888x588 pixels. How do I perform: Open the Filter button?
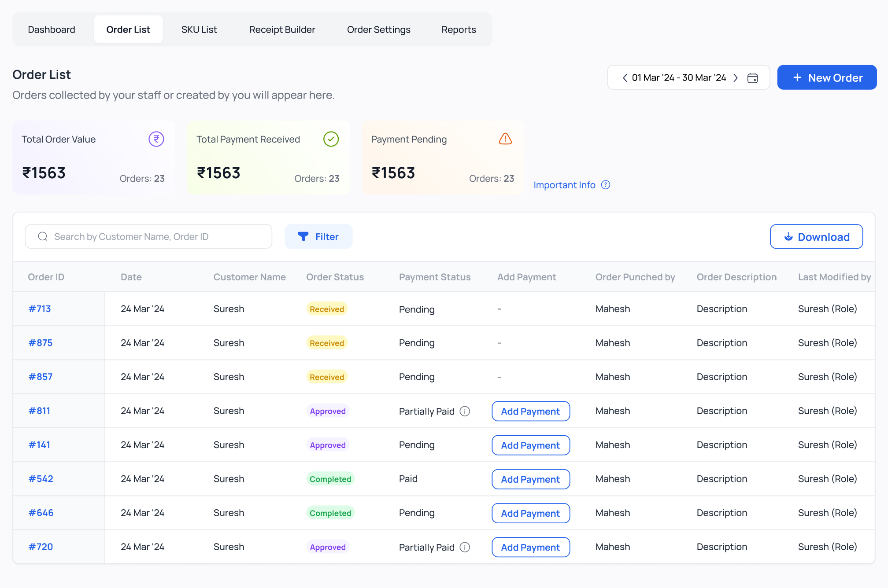[318, 237]
